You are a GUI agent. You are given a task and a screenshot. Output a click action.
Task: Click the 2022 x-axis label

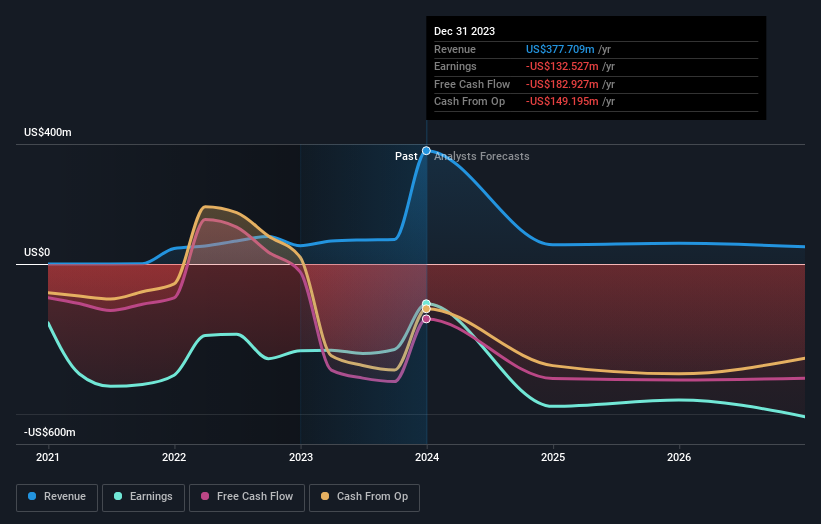(174, 457)
